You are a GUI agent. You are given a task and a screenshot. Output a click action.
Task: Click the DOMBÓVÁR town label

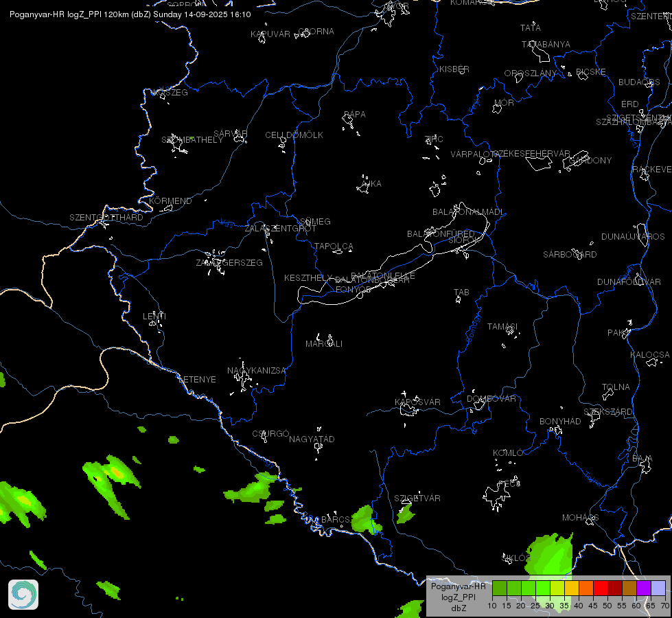491,399
